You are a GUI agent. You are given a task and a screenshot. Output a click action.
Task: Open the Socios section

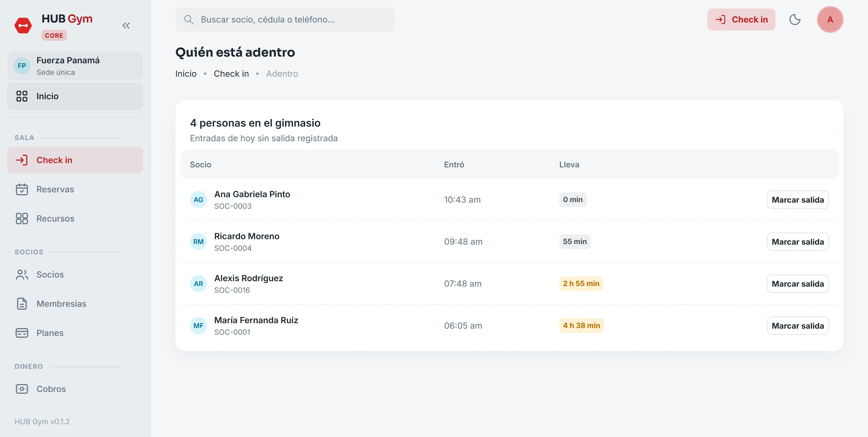[x=75, y=274]
